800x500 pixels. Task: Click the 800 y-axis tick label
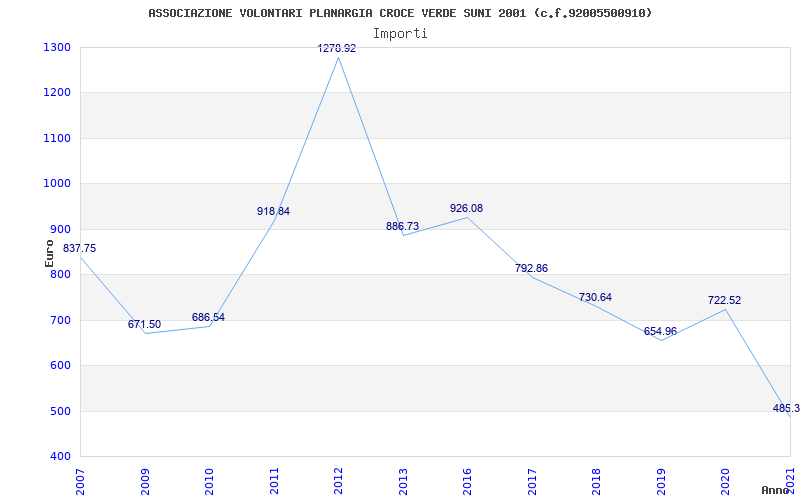(63, 274)
